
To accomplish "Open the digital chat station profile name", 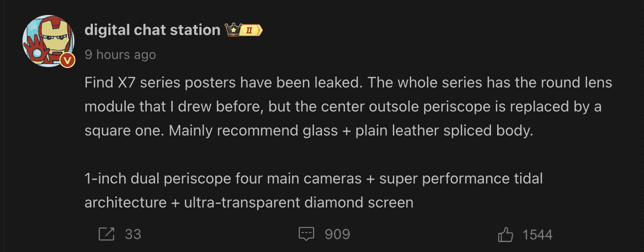I will (x=152, y=30).
